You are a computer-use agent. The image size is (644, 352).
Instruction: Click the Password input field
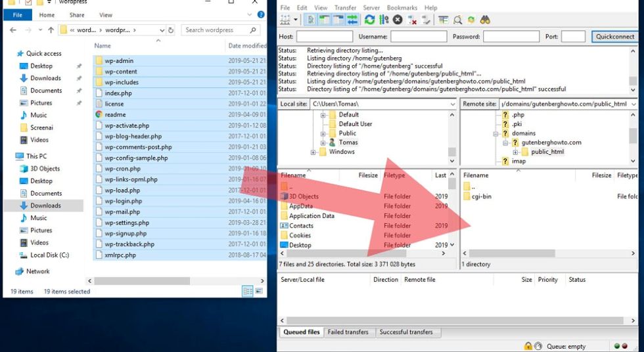pyautogui.click(x=511, y=37)
